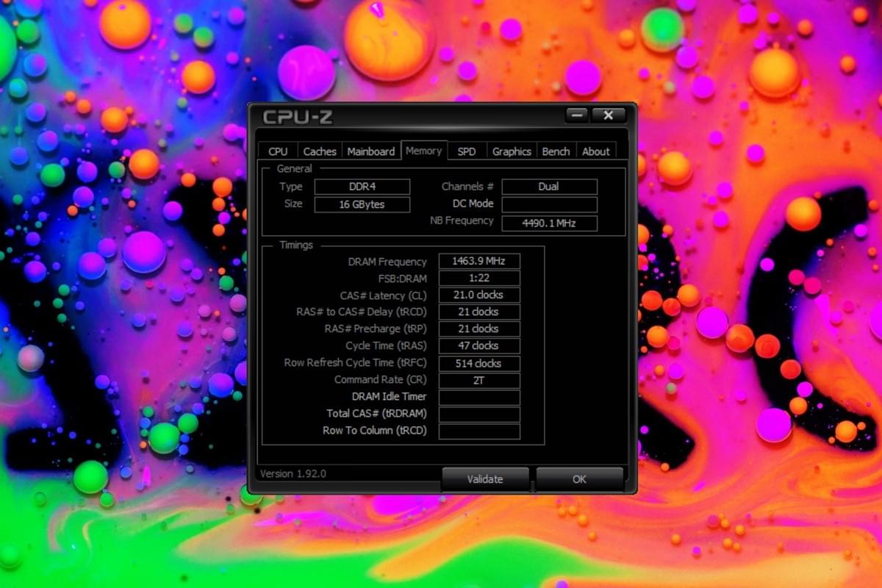882x588 pixels.
Task: Switch to the Graphics tab
Action: 512,151
